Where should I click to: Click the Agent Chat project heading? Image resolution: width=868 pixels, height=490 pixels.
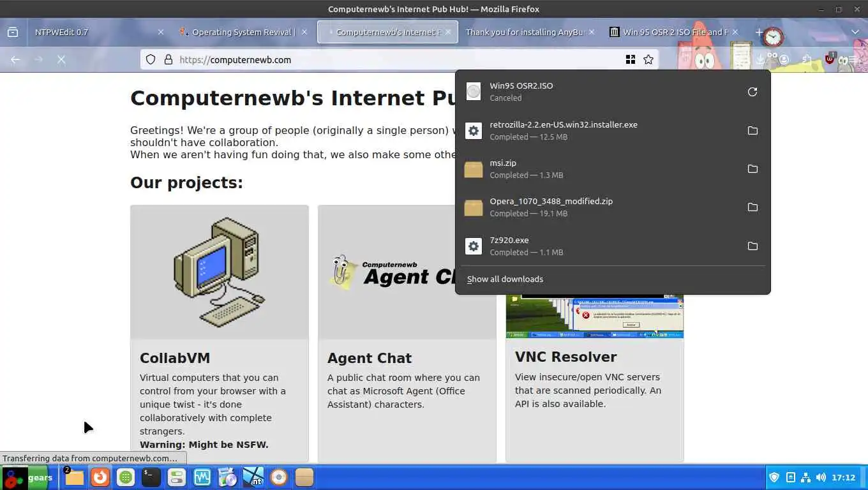tap(370, 358)
